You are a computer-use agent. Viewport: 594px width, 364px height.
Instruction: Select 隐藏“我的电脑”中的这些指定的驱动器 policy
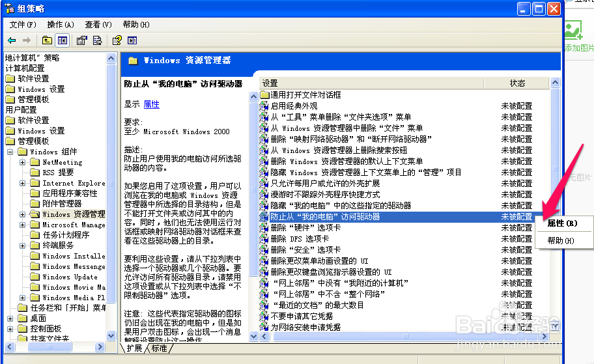pos(341,206)
